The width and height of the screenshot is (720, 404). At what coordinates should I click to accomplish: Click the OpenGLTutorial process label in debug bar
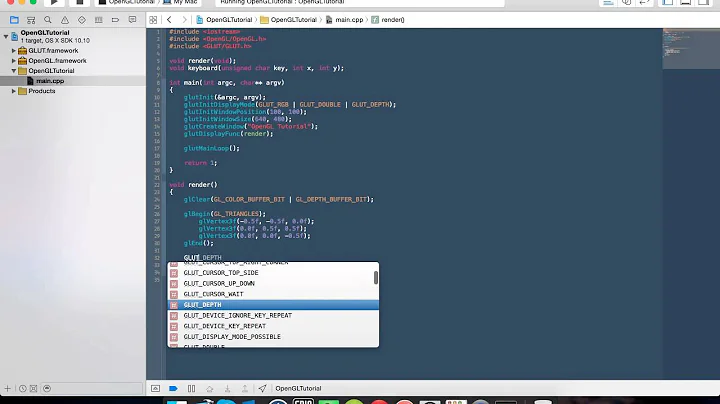click(298, 388)
